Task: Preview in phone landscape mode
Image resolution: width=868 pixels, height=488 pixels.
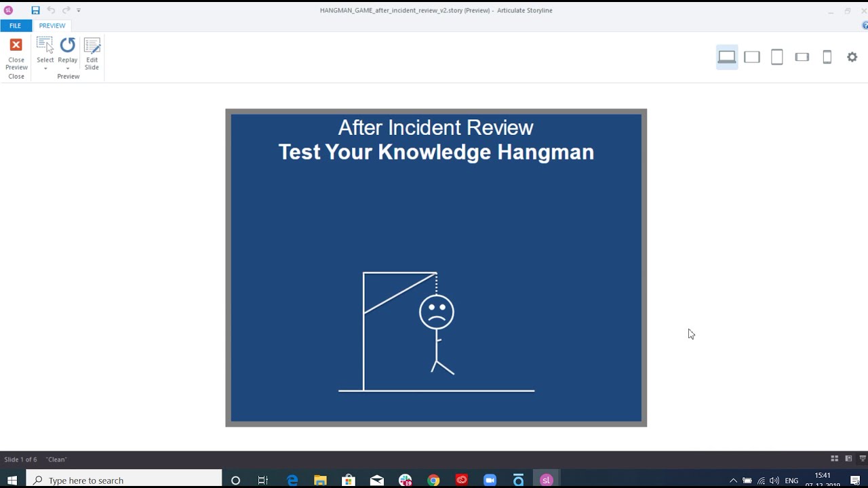Action: [x=802, y=57]
